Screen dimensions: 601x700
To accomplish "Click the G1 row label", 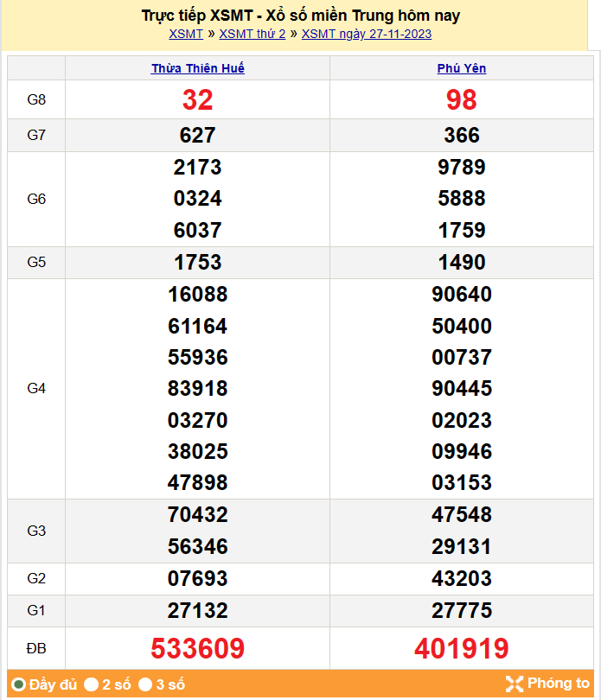I will 36,610.
